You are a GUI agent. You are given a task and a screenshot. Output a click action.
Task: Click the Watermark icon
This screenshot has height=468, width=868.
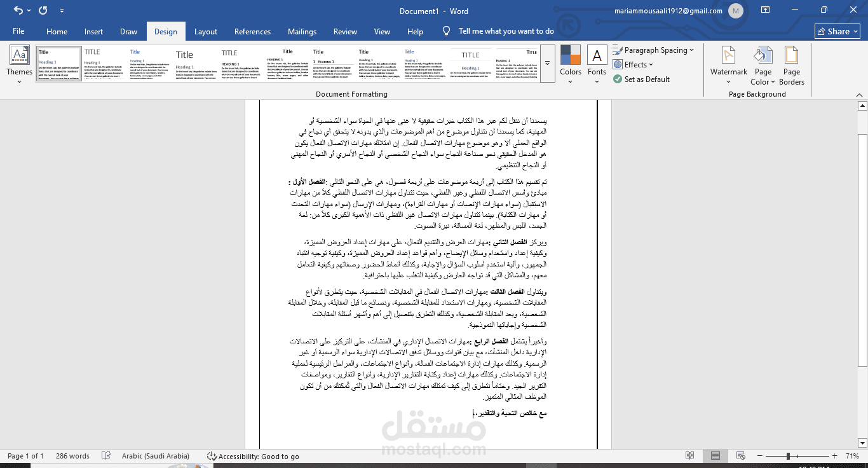pyautogui.click(x=728, y=64)
